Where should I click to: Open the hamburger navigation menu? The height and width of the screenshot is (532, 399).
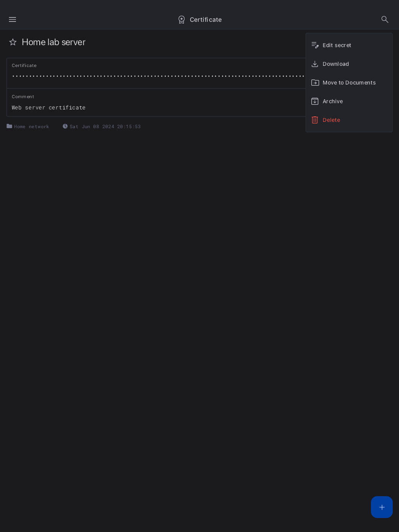click(12, 19)
